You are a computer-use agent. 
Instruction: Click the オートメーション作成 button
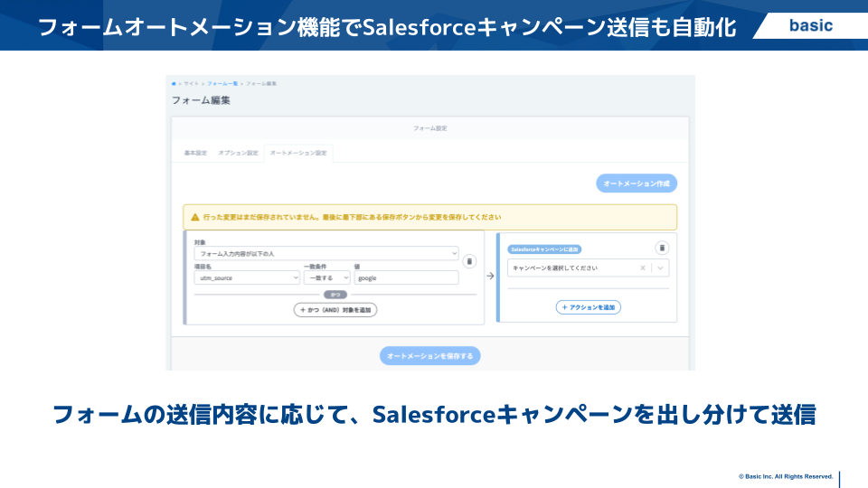point(637,183)
